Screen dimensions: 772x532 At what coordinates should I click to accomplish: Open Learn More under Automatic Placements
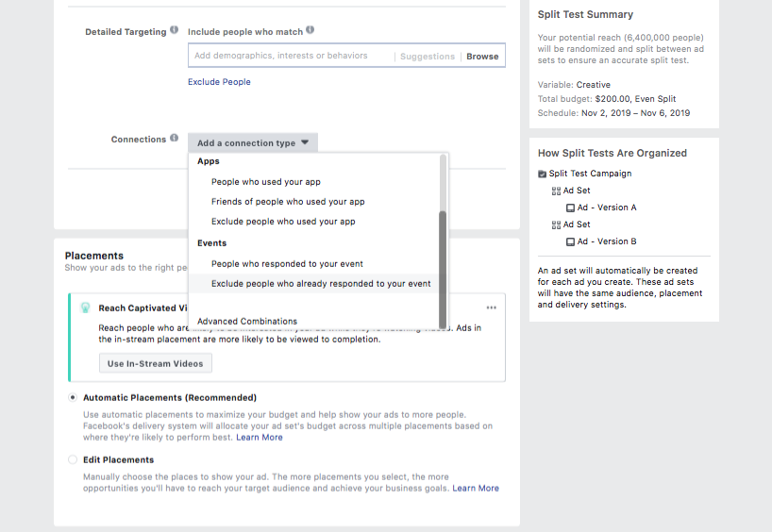[x=260, y=437]
